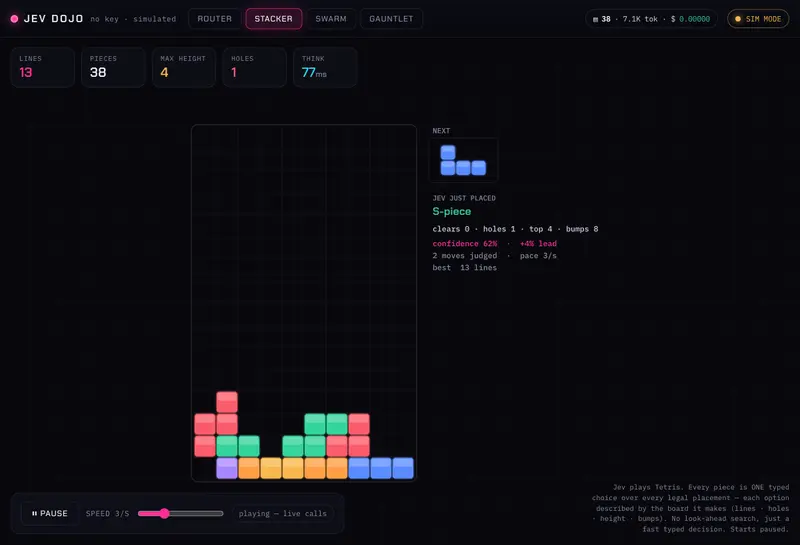This screenshot has height=545, width=800.
Task: Click the MAX HEIGHT 4 stat card
Action: pyautogui.click(x=184, y=67)
